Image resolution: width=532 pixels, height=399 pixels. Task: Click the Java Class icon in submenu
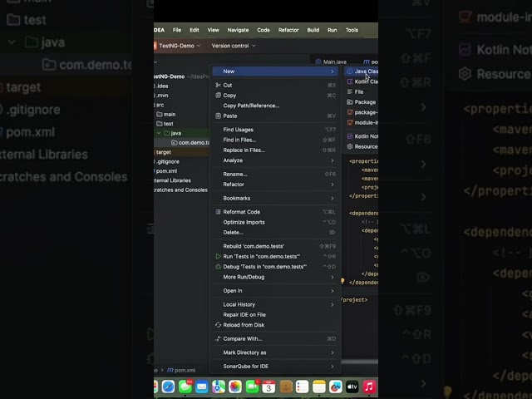point(350,71)
